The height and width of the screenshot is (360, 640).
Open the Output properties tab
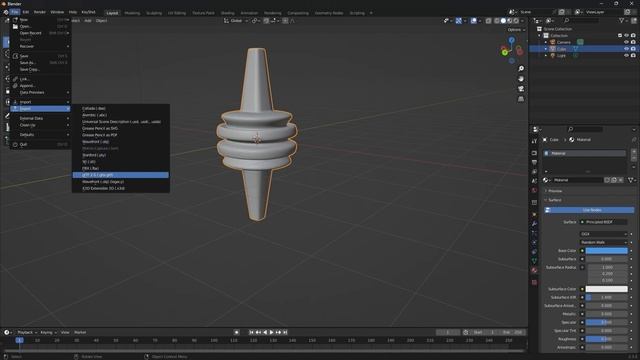click(x=534, y=162)
